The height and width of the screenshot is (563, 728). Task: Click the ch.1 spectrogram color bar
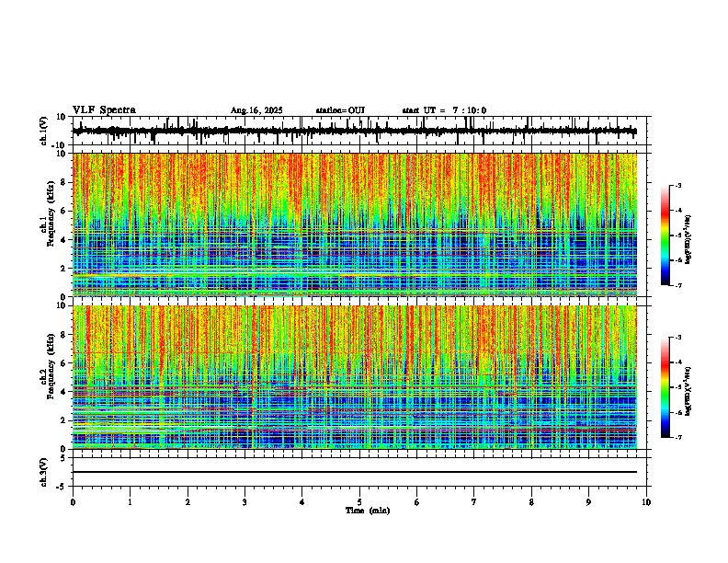[665, 236]
